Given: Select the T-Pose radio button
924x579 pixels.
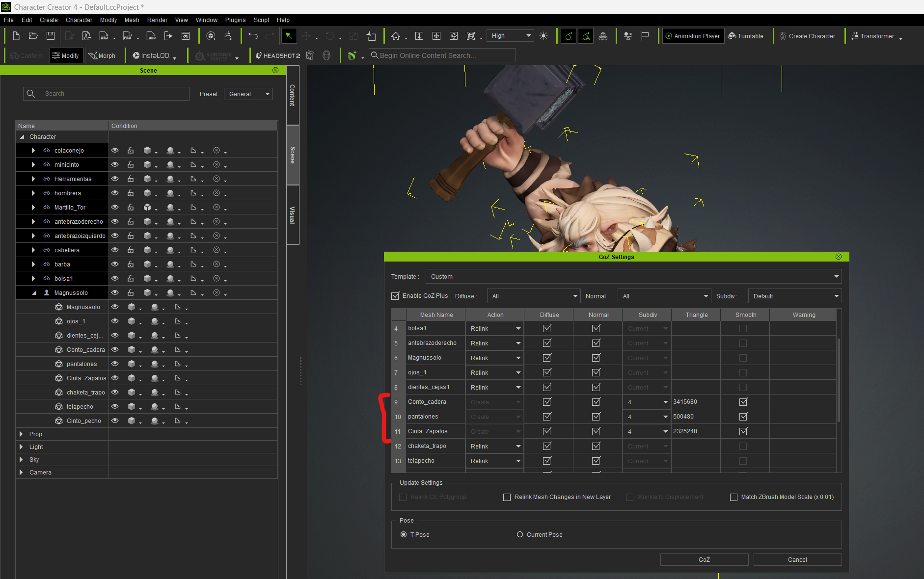Looking at the screenshot, I should [404, 534].
